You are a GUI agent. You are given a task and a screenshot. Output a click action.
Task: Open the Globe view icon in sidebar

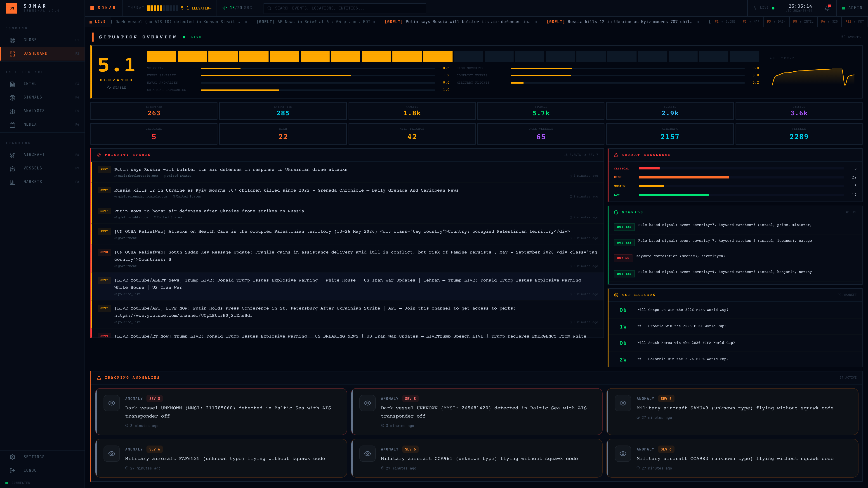pos(12,40)
